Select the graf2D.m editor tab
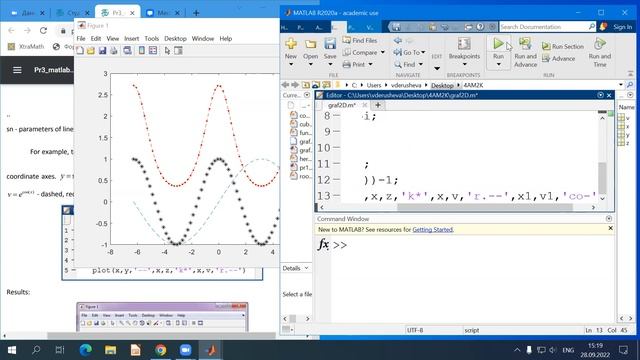Screen dimensions: 640x360 (x=341, y=105)
